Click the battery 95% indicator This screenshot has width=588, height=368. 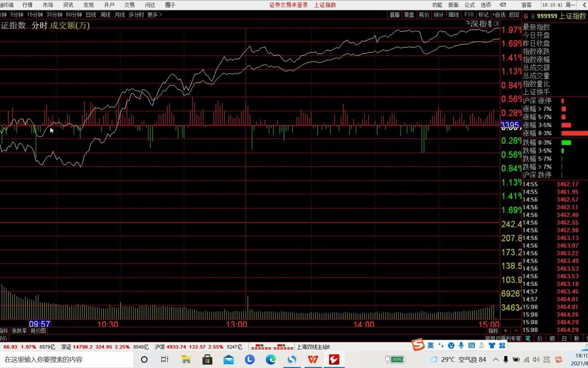[395, 359]
